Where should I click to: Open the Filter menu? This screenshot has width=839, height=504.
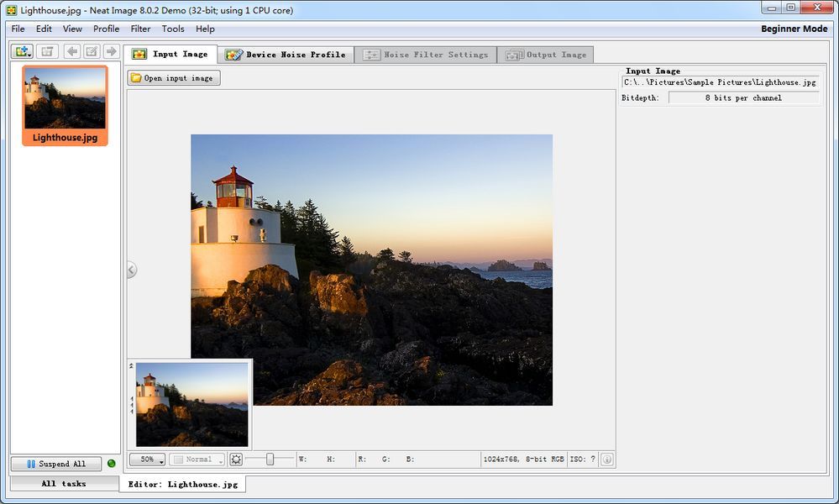140,29
